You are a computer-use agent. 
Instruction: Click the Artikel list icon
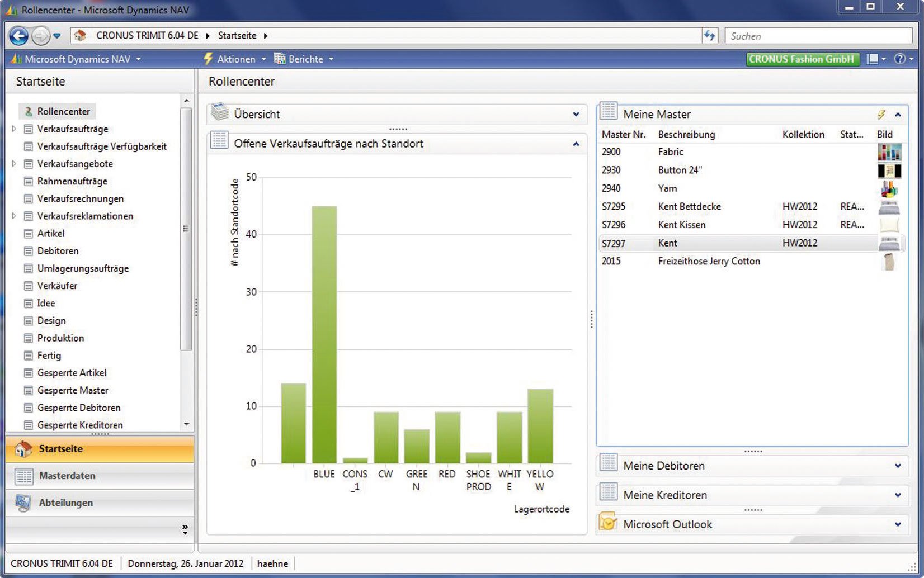point(28,234)
